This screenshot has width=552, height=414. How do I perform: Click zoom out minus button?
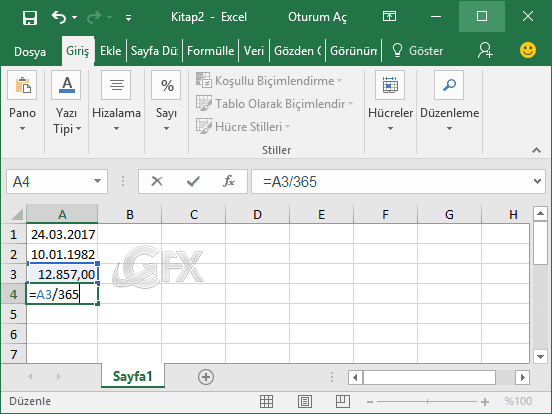[x=370, y=402]
